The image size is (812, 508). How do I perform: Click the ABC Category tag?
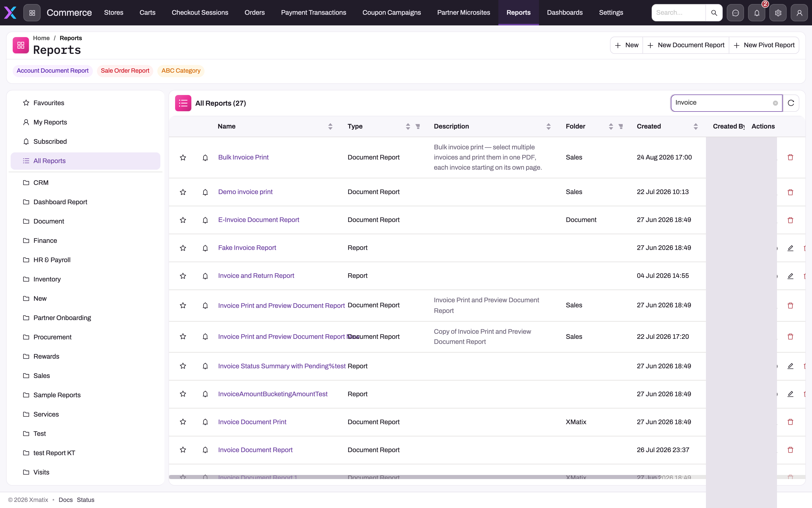(181, 71)
